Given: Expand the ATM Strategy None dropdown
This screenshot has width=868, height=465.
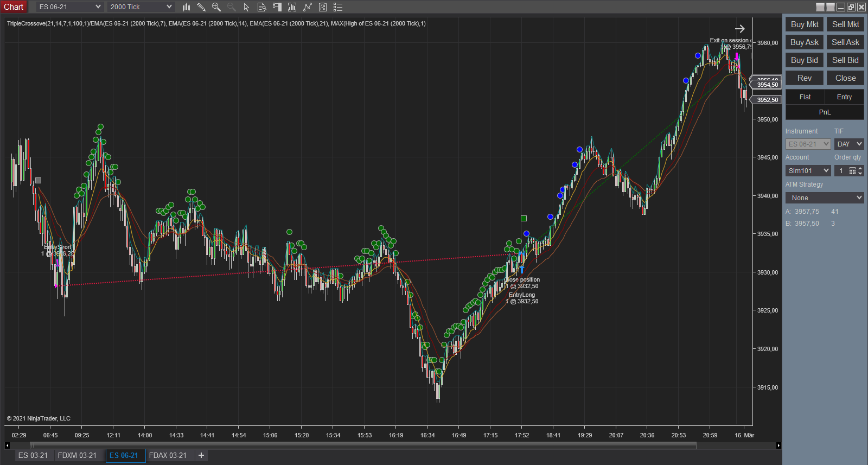Looking at the screenshot, I should [x=825, y=198].
